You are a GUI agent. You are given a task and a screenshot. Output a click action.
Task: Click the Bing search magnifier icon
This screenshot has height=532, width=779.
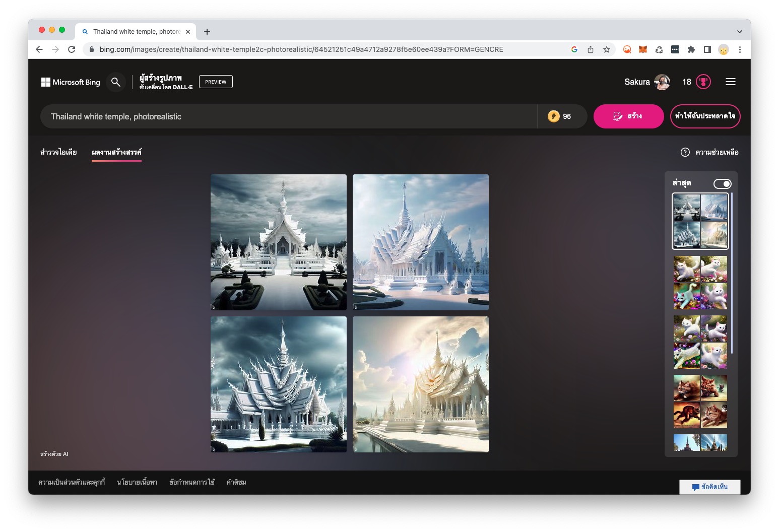click(x=116, y=82)
